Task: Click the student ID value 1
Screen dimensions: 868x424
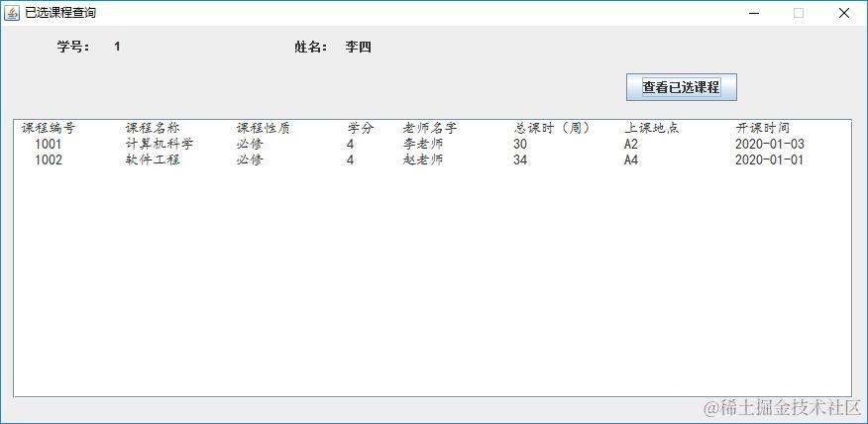Action: pyautogui.click(x=117, y=47)
